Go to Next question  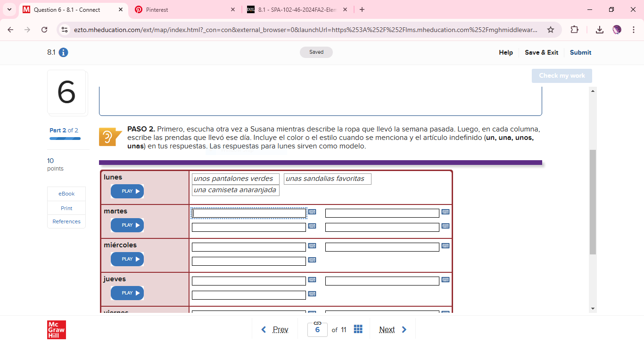[x=393, y=330]
